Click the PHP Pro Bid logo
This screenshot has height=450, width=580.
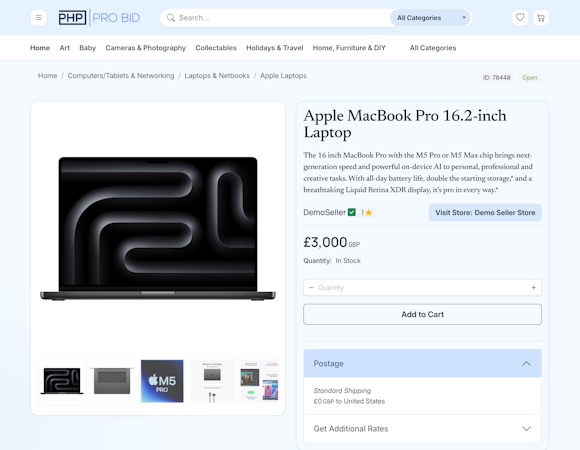pyautogui.click(x=99, y=18)
